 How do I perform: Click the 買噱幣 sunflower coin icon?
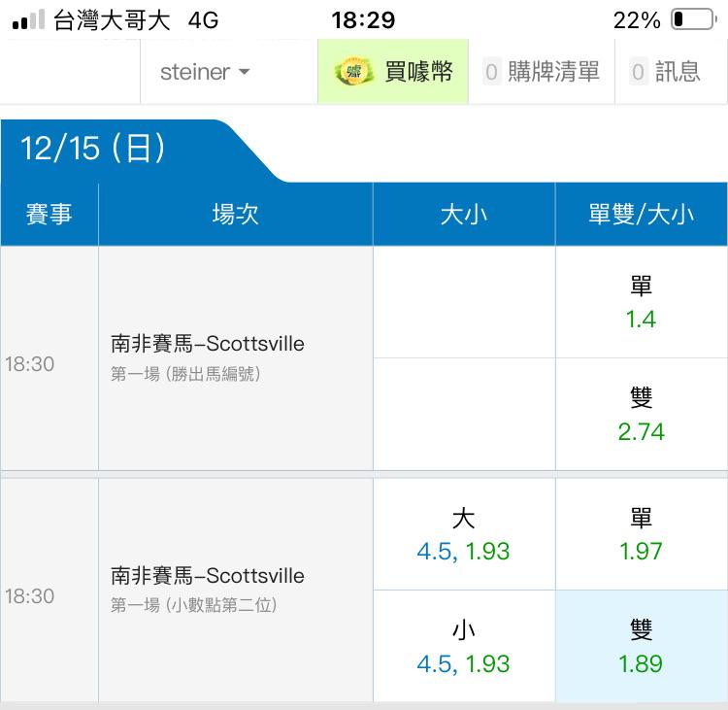[354, 72]
